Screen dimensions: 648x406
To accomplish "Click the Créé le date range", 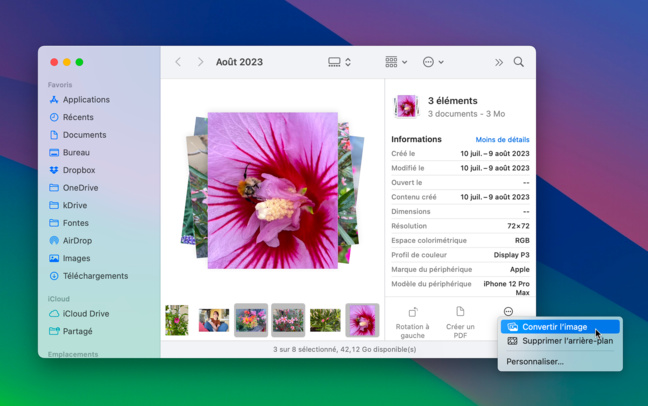I will point(495,154).
